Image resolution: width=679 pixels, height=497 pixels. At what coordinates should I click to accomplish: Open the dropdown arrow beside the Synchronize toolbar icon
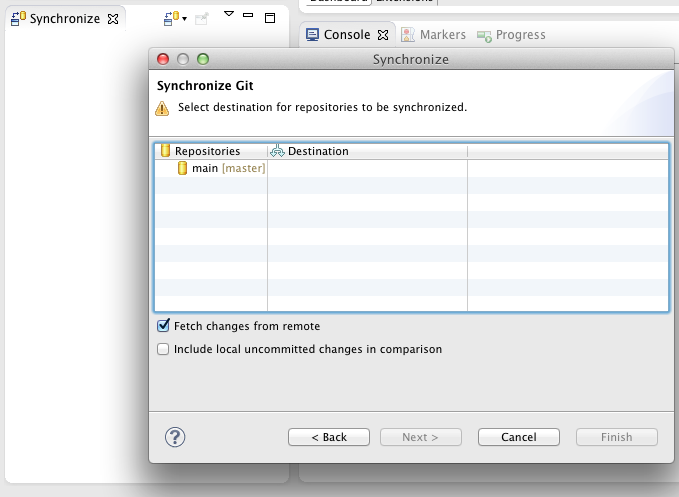tap(184, 19)
